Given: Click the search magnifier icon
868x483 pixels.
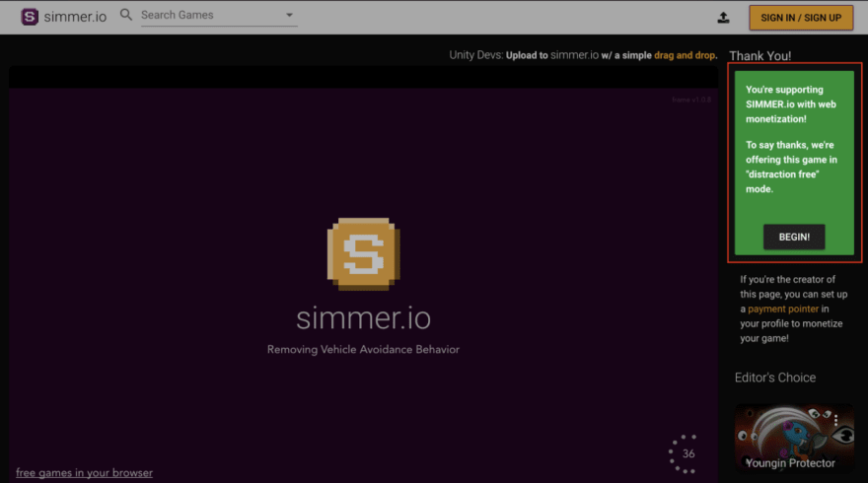Looking at the screenshot, I should tap(126, 15).
